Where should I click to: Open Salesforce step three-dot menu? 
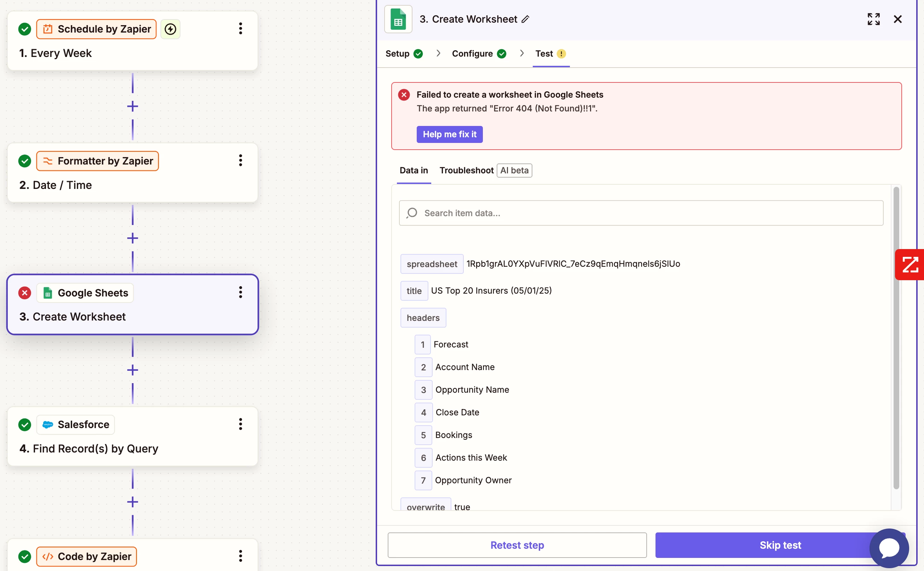click(x=240, y=424)
